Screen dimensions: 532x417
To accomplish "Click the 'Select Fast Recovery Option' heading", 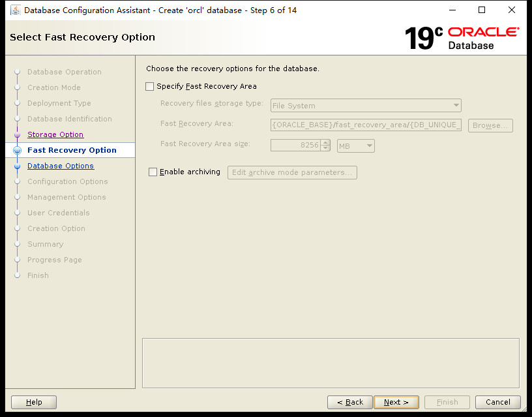I will [82, 37].
